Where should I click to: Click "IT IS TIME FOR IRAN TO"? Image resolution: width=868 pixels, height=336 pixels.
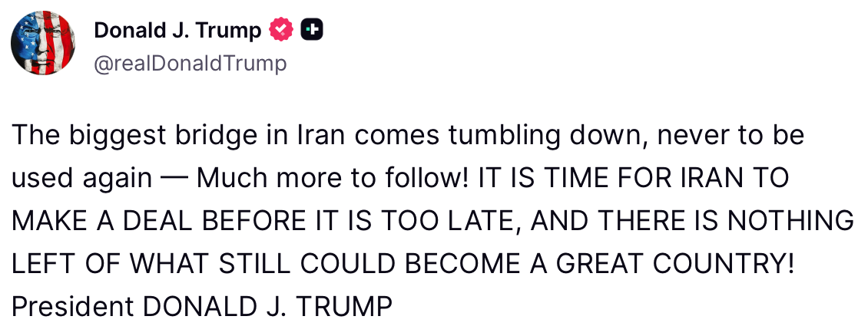coord(632,179)
